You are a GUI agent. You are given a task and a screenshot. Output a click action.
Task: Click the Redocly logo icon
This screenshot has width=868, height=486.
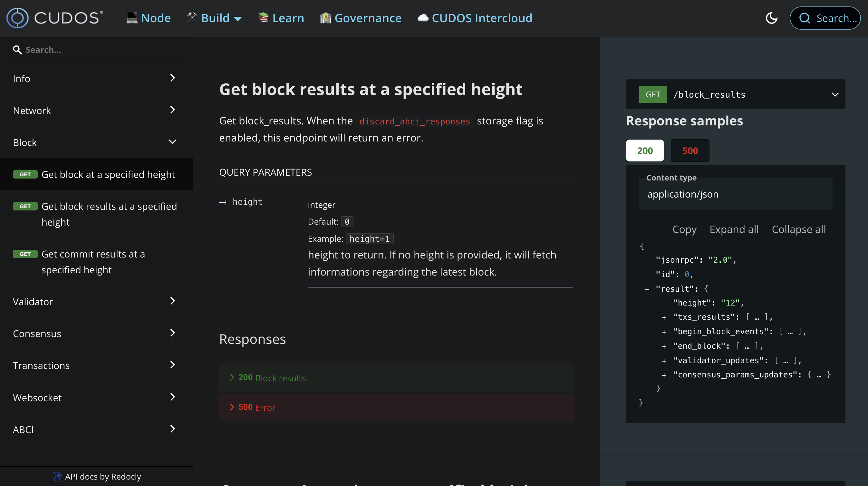[57, 476]
